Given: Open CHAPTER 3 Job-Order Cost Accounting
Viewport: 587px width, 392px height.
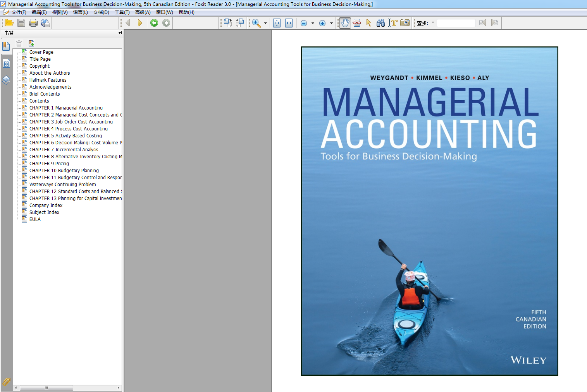Looking at the screenshot, I should [71, 122].
